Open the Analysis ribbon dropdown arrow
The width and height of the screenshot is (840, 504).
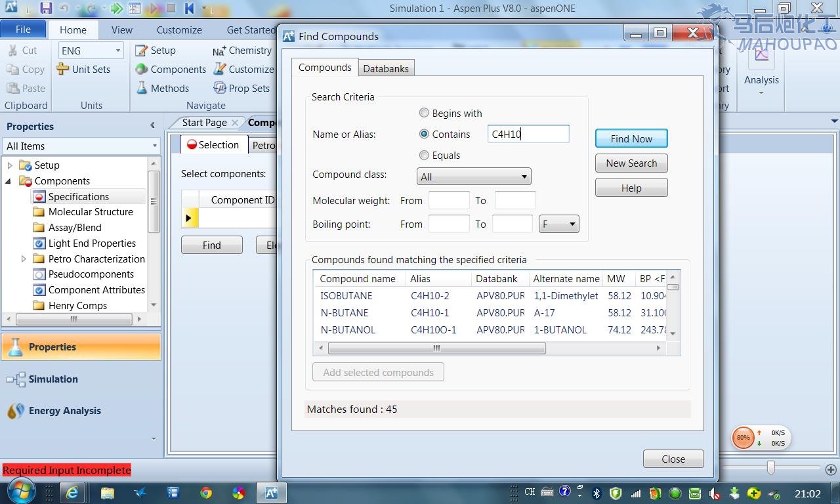pyautogui.click(x=761, y=93)
